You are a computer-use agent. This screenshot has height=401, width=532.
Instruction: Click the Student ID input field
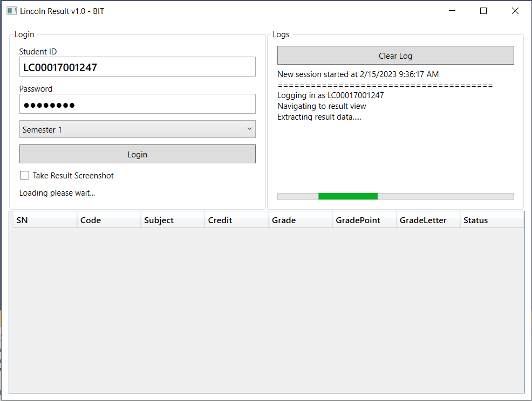[138, 66]
